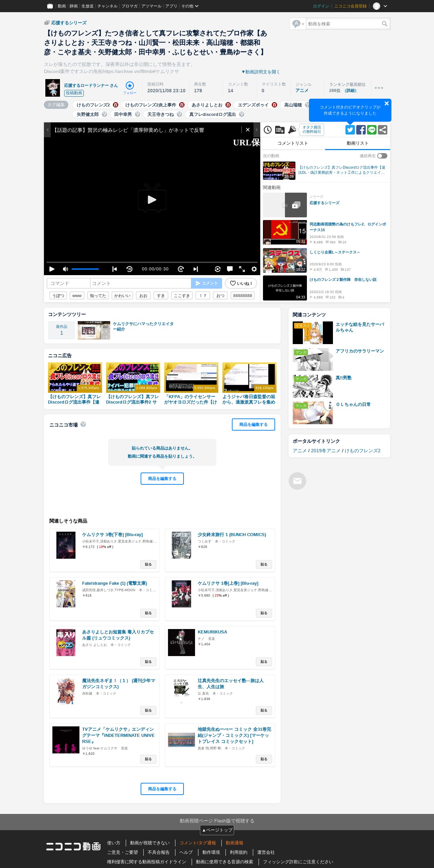The height and width of the screenshot is (868, 434).
Task: Open 生放送 in the top menu
Action: (88, 6)
